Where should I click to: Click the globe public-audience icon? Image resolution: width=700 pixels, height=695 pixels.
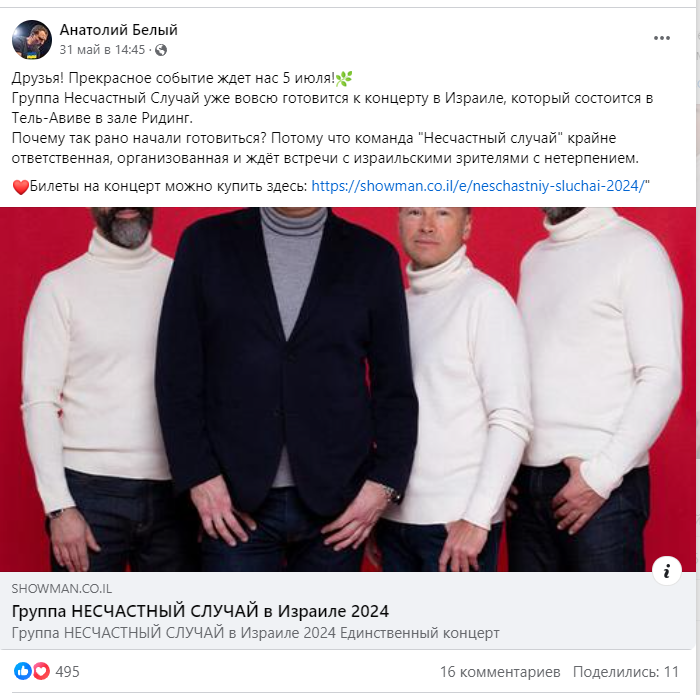161,50
